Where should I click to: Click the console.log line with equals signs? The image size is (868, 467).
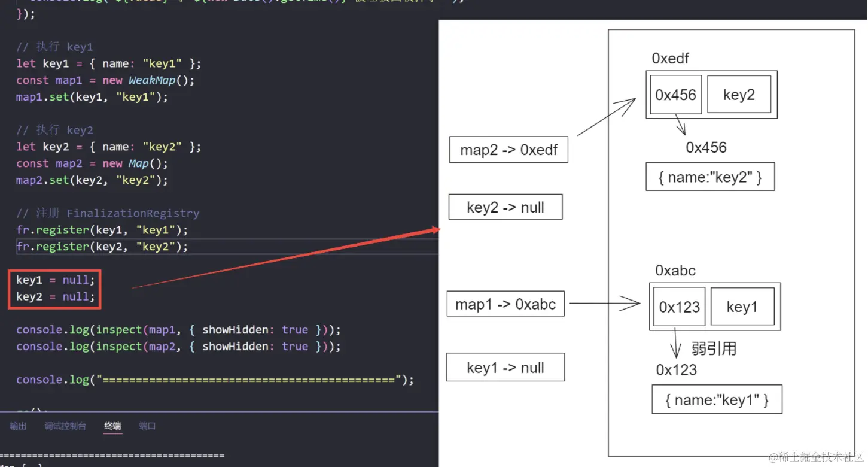pyautogui.click(x=215, y=380)
